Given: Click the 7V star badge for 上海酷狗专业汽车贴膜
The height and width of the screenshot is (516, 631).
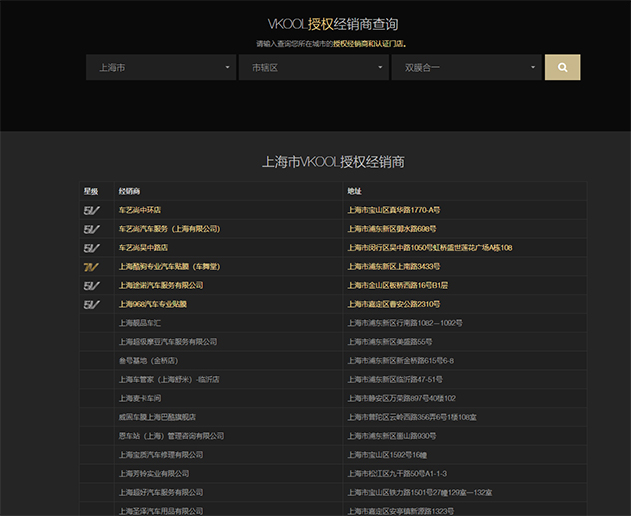Looking at the screenshot, I should pos(91,267).
